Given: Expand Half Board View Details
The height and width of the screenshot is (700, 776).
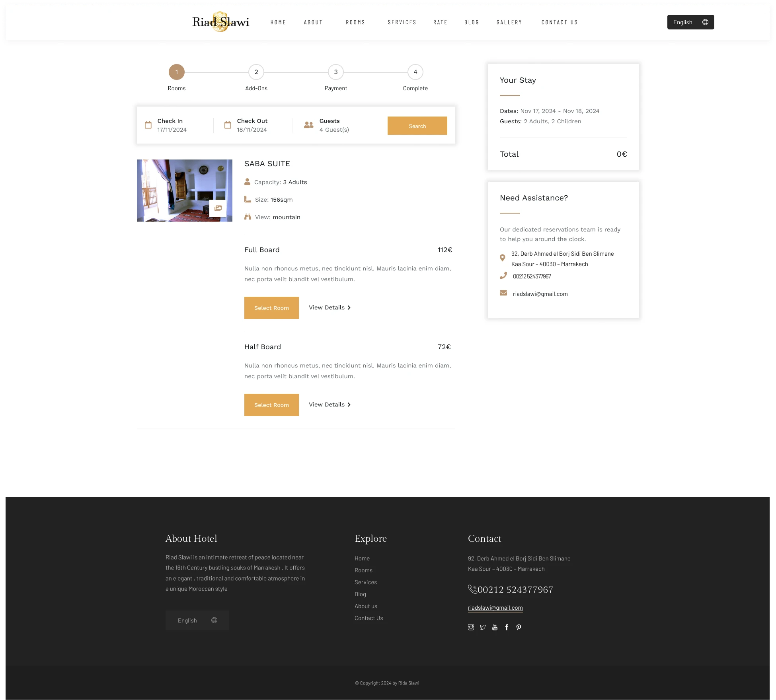Looking at the screenshot, I should click(x=330, y=404).
